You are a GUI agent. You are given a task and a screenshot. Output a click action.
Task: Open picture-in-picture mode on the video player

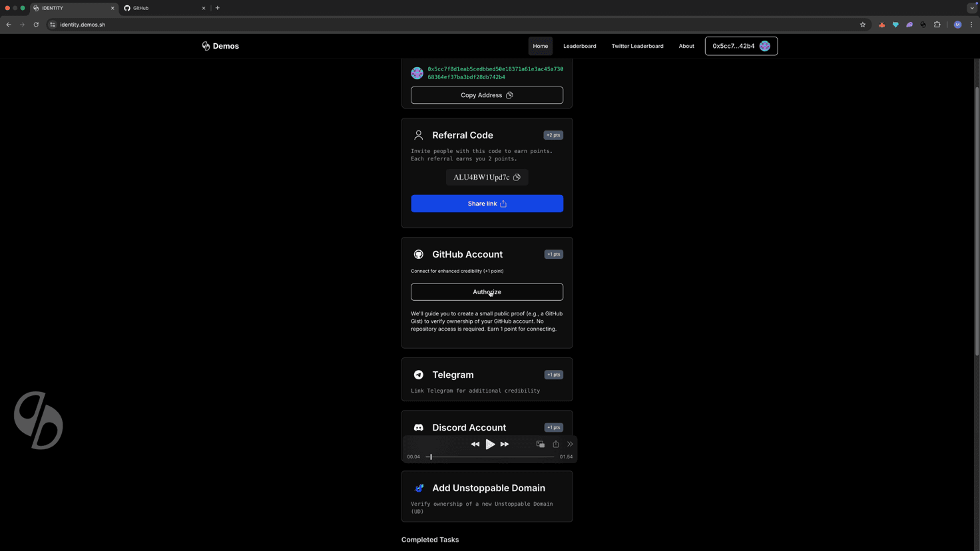tap(541, 444)
